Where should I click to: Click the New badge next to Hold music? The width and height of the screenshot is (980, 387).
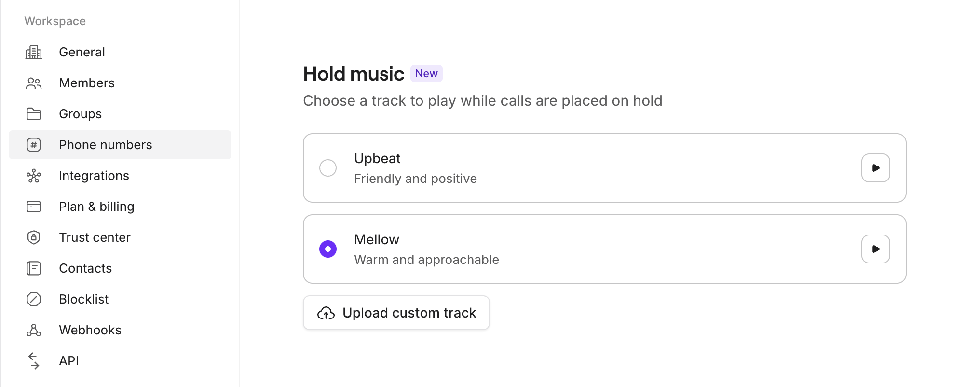pyautogui.click(x=426, y=73)
